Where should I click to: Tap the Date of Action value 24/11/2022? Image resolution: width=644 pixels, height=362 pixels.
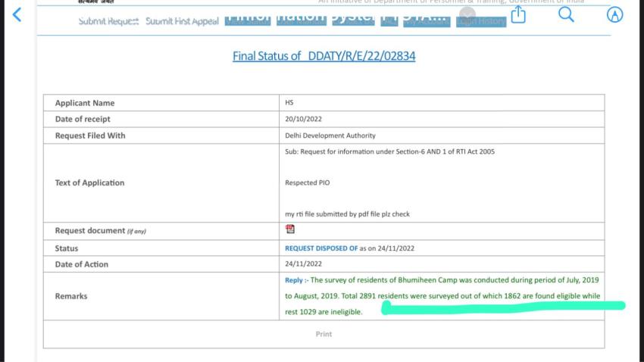pos(304,264)
